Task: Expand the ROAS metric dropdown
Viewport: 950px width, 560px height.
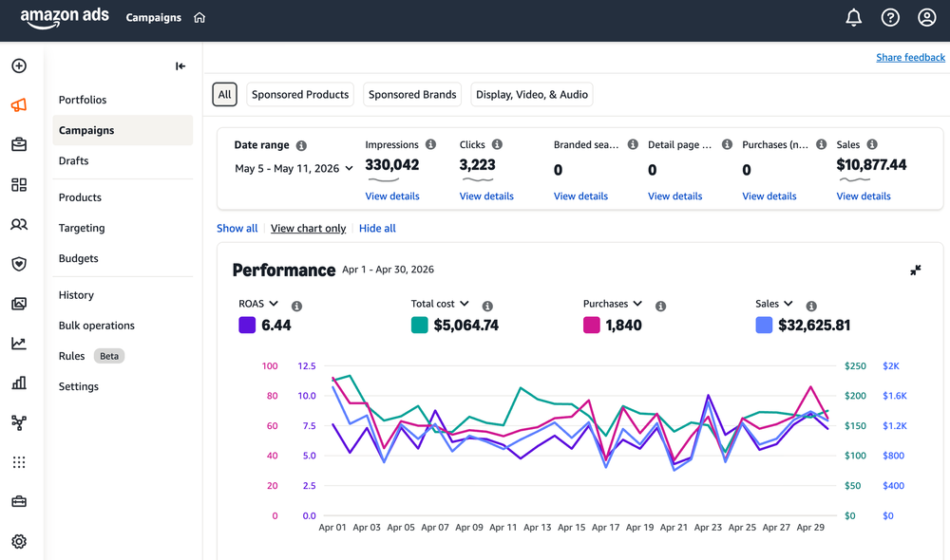Action: 258,304
